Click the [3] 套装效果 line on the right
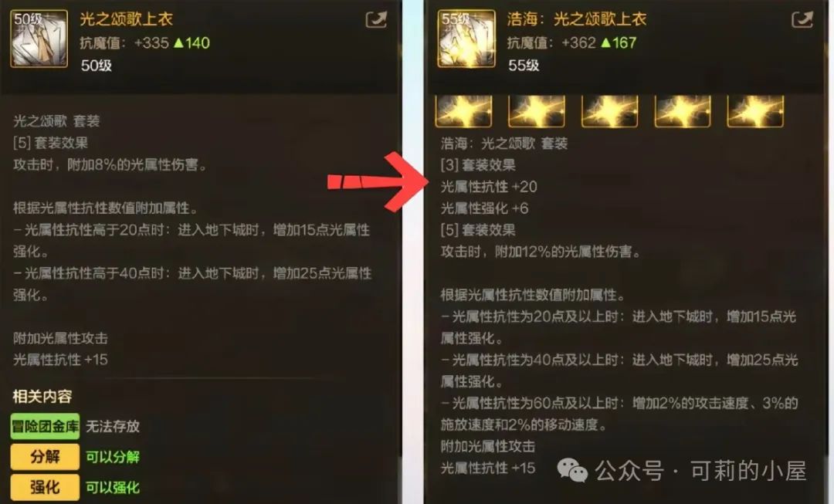The image size is (834, 504). [x=478, y=165]
